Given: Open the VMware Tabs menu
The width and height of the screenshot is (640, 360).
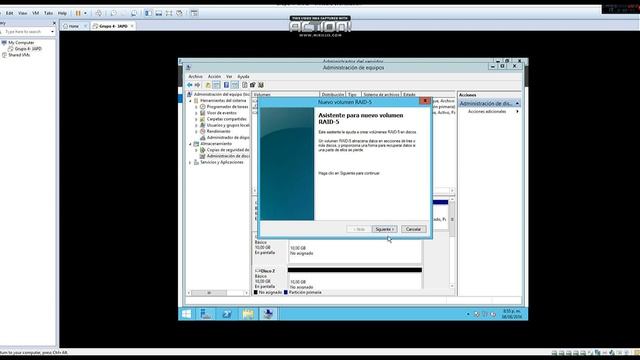Looking at the screenshot, I should [49, 13].
